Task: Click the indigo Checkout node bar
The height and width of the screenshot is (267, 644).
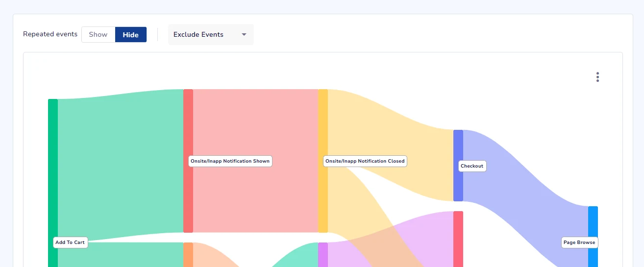Action: tap(458, 186)
